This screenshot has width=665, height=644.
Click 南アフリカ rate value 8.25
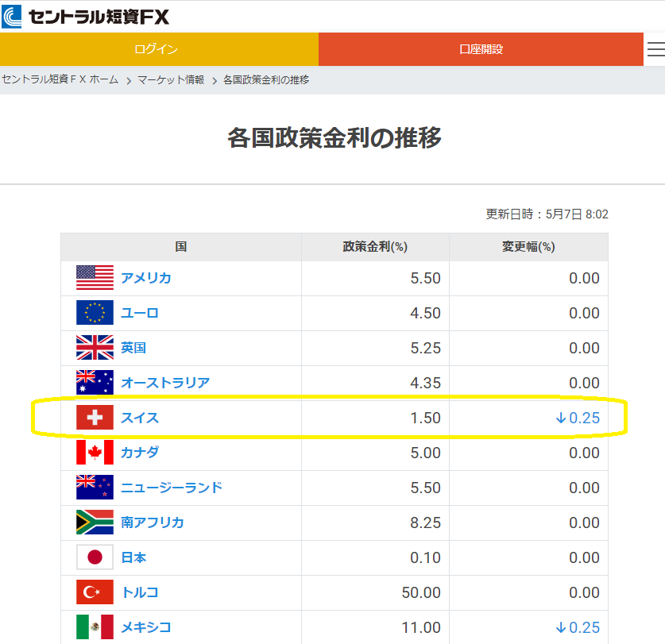click(x=425, y=523)
